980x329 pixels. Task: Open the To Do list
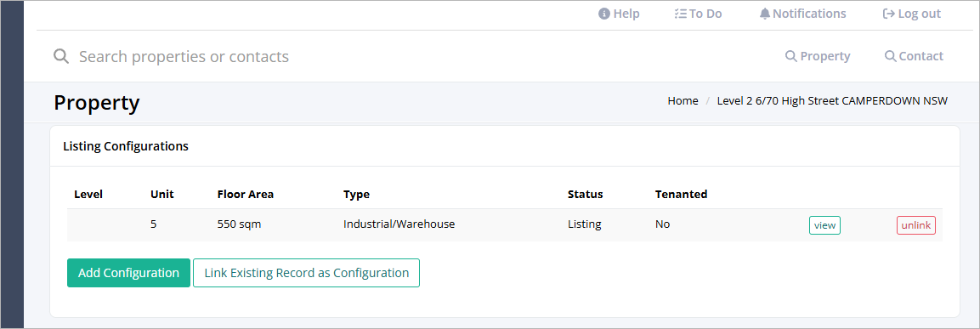point(698,14)
